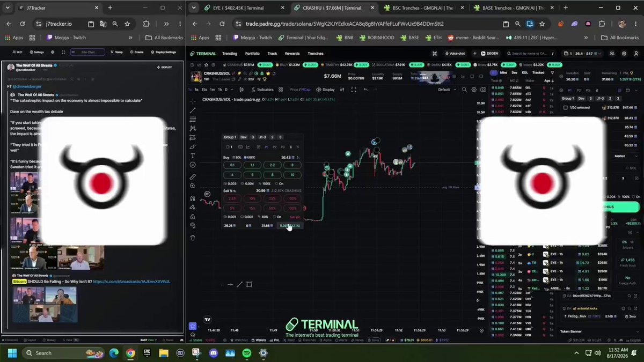Open tab search chevron in j7tracker window
This screenshot has width=644, height=362.
(8, 8)
